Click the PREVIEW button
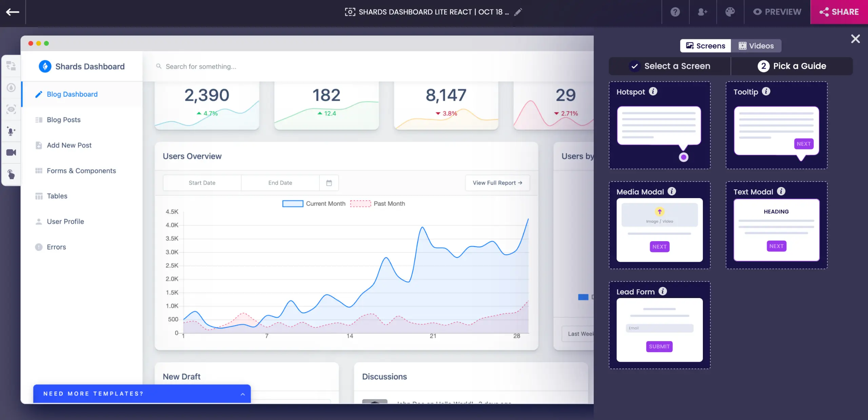 (777, 12)
